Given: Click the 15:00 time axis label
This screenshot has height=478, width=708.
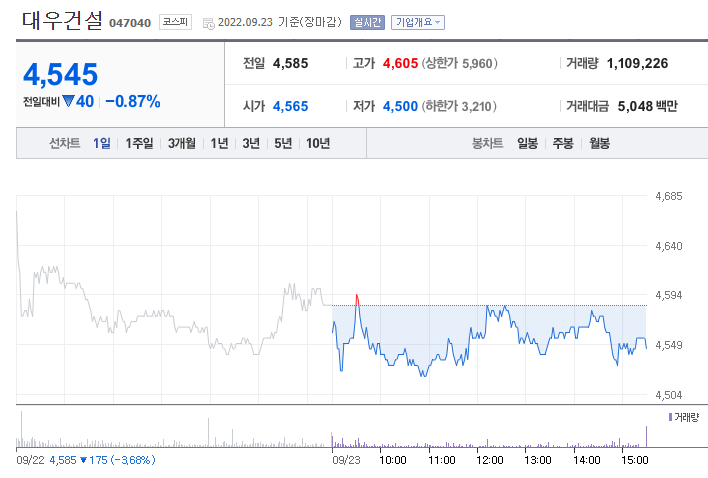Looking at the screenshot, I should pyautogui.click(x=634, y=460).
